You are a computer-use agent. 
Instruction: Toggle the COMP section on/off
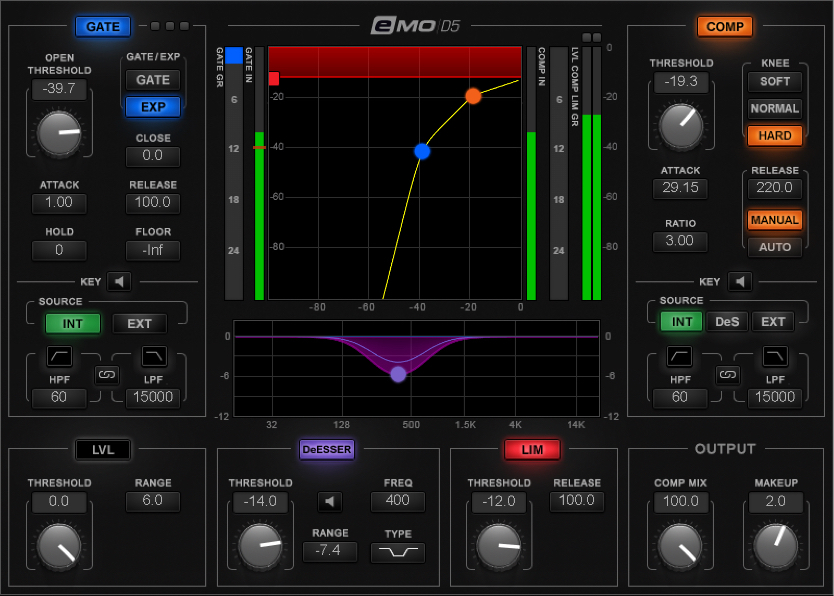pos(725,27)
